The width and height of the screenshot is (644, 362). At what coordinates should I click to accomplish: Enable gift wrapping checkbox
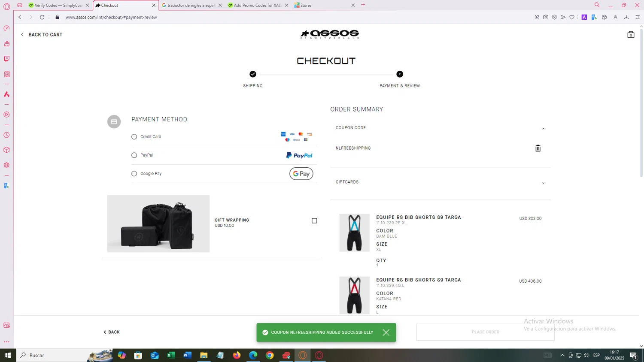[314, 221]
